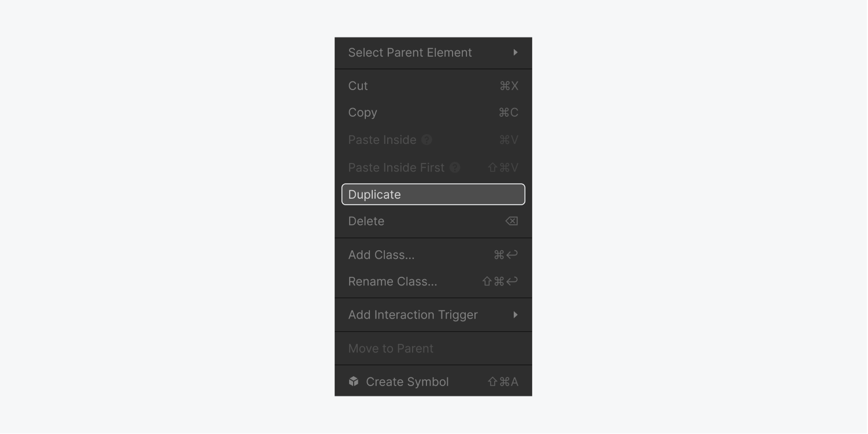868x434 pixels.
Task: Click the Cut menu entry
Action: point(357,86)
